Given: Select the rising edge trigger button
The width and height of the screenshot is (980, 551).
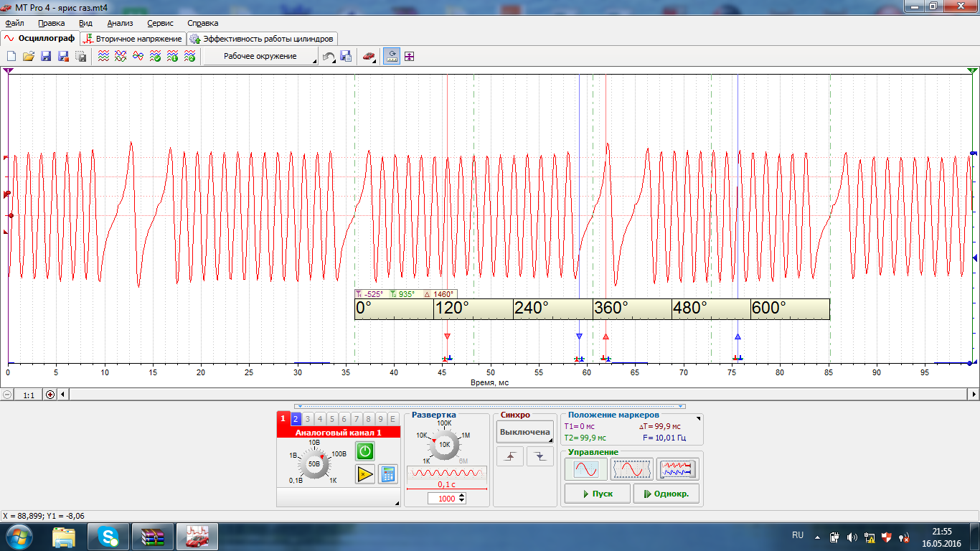Looking at the screenshot, I should [x=510, y=456].
